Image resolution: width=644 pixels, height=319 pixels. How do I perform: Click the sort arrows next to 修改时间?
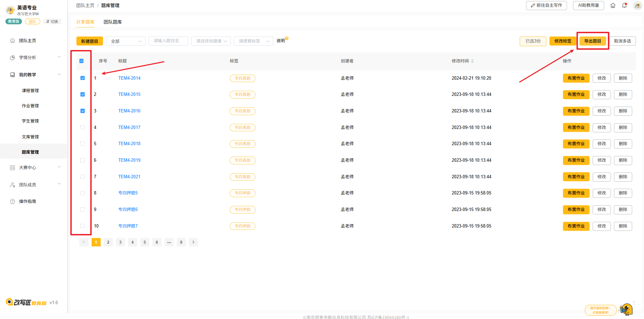coord(472,61)
